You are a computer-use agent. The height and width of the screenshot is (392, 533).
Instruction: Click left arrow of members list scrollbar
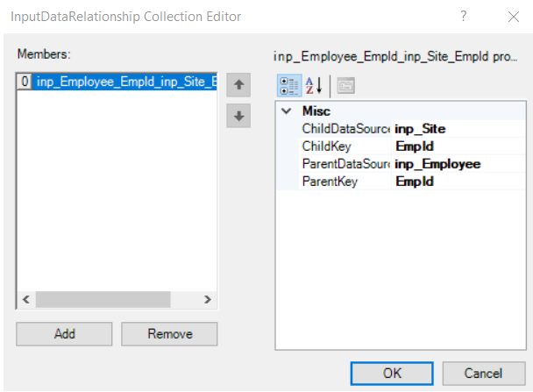(26, 300)
